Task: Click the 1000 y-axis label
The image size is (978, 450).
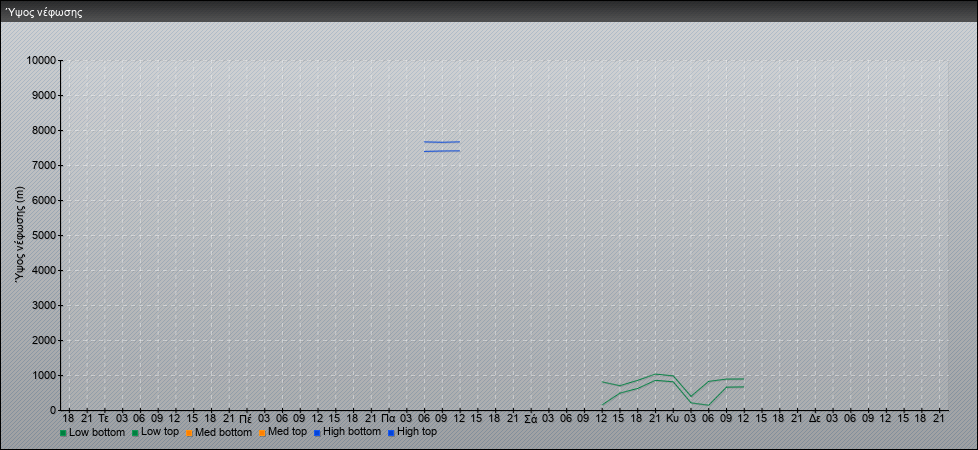Action: (x=44, y=375)
